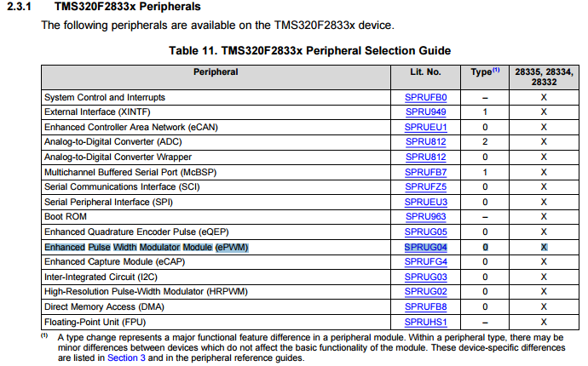Click 'Analog-to-Digital Converter (ADC)' row text

tap(112, 142)
